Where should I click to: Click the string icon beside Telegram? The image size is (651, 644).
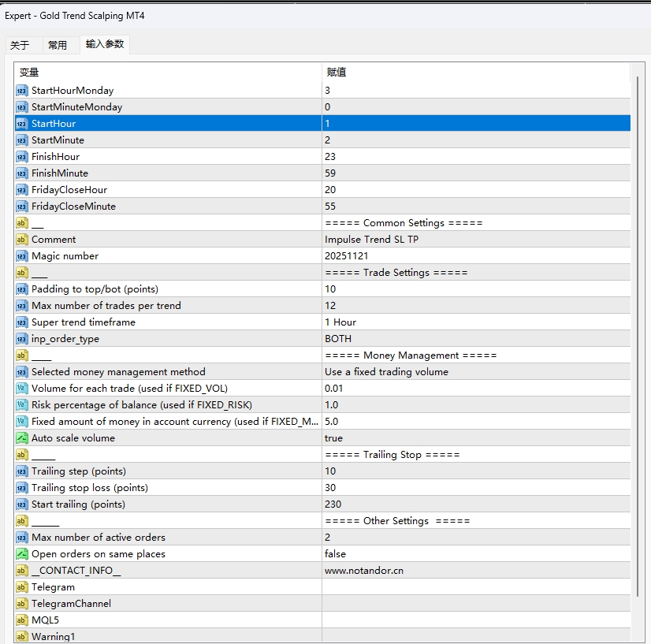click(21, 587)
